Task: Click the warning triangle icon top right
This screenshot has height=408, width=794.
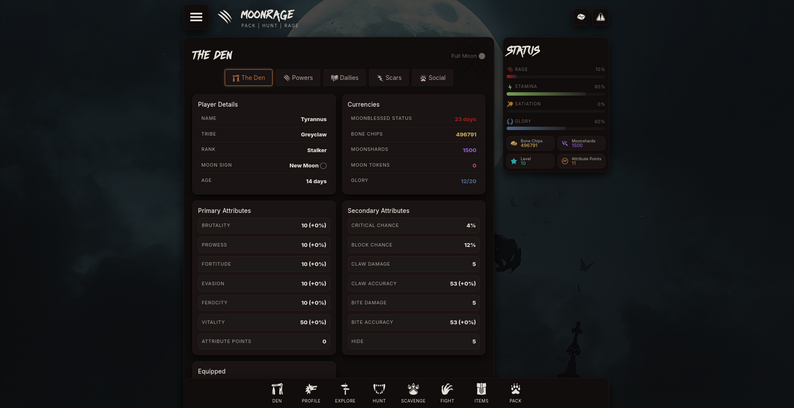Action: (x=600, y=17)
